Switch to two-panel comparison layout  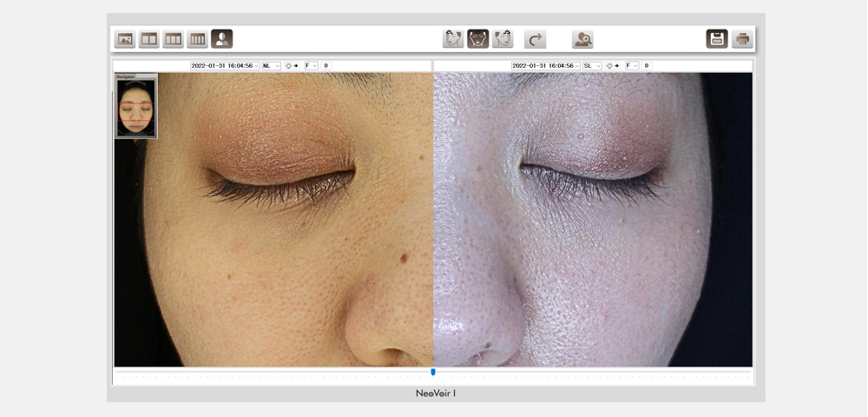pos(149,39)
